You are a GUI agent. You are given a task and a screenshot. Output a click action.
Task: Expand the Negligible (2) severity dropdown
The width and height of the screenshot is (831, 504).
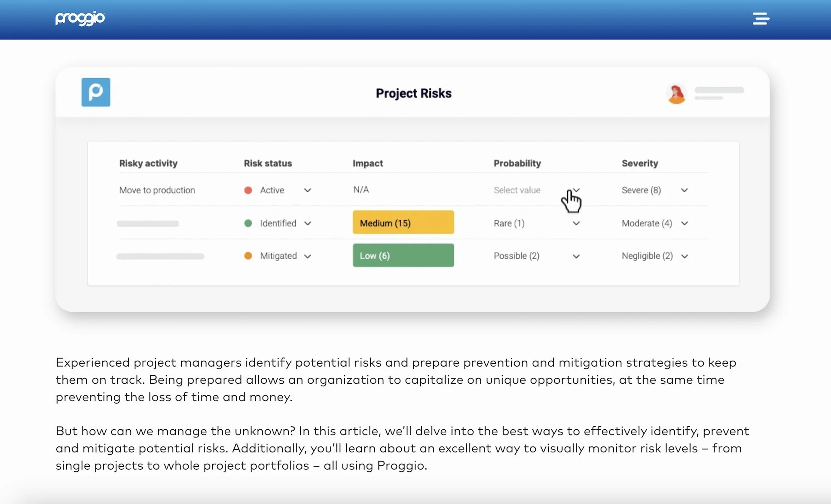click(x=684, y=256)
